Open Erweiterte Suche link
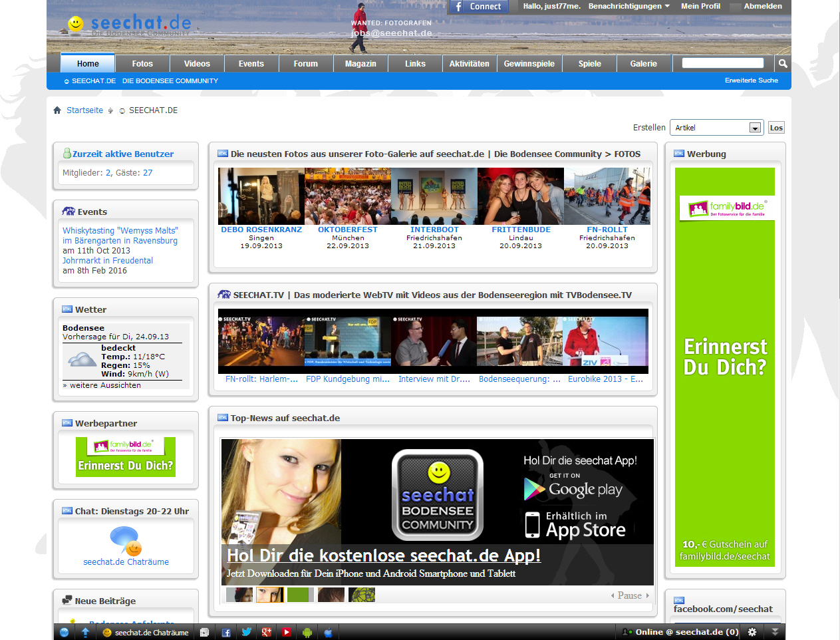The width and height of the screenshot is (840, 640). point(751,80)
